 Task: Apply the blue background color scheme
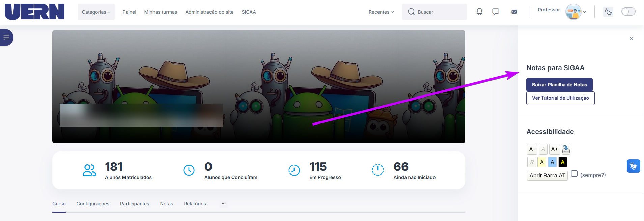pyautogui.click(x=552, y=162)
